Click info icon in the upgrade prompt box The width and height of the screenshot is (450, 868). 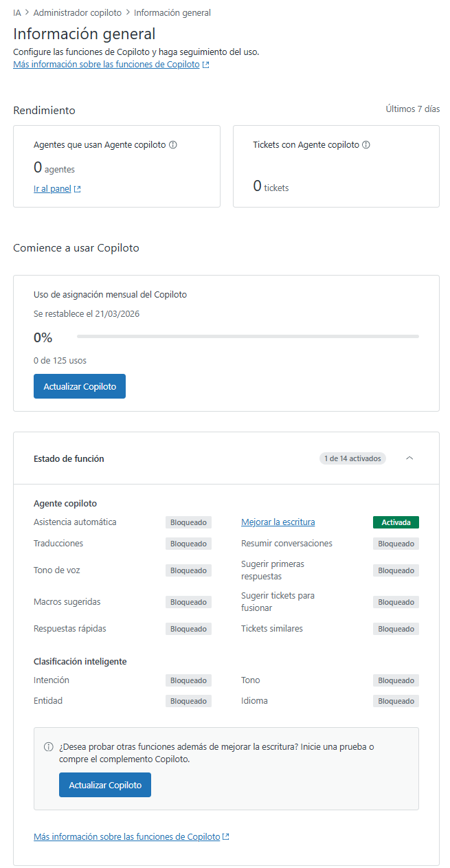[x=49, y=747]
